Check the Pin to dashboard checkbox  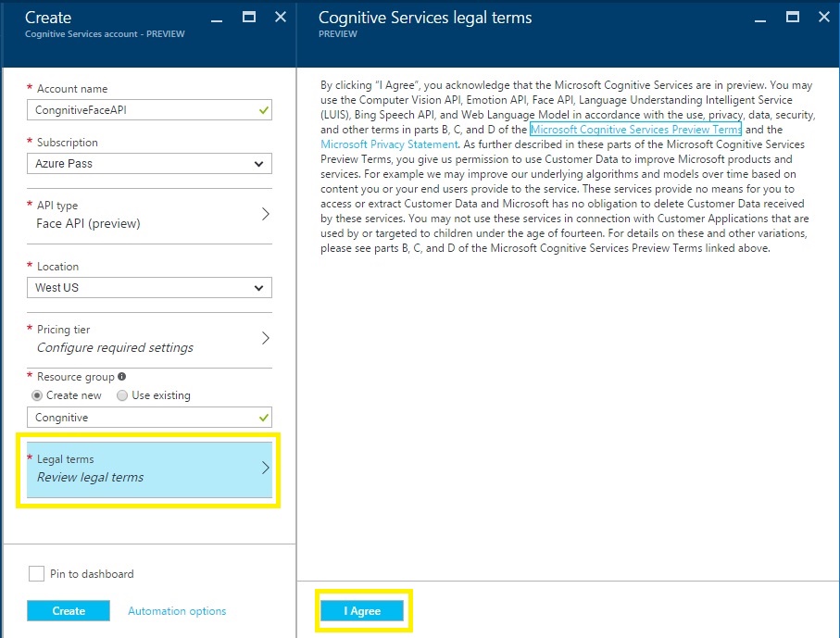36,573
